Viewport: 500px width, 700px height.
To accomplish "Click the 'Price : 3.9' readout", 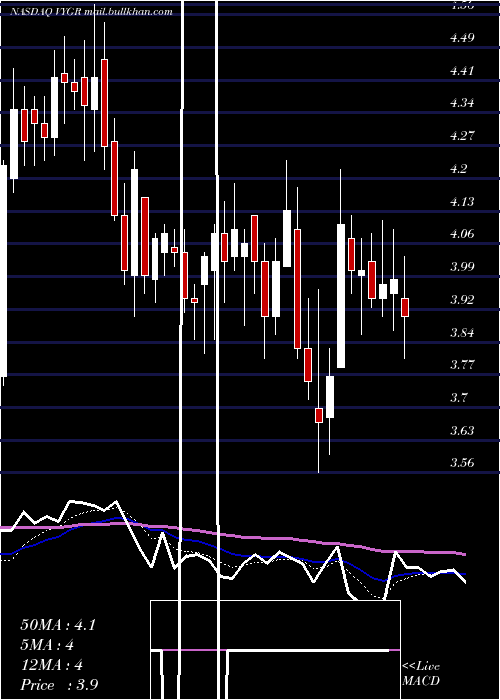I will (x=59, y=684).
